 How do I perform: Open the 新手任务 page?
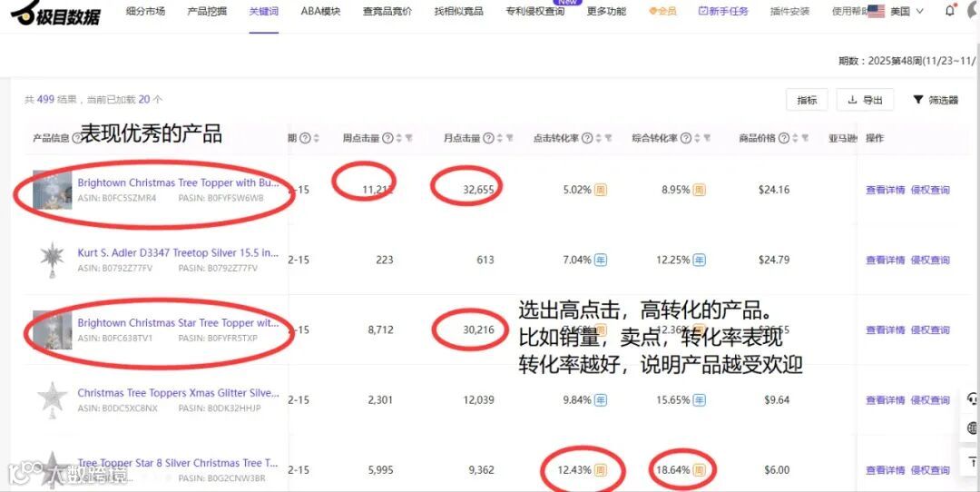(x=723, y=11)
